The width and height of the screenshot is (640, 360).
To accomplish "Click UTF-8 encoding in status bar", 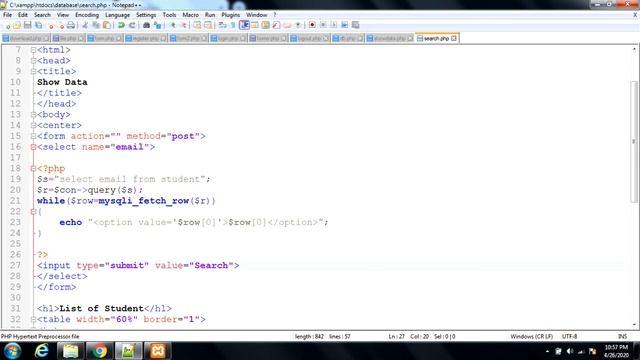I will pos(569,337).
